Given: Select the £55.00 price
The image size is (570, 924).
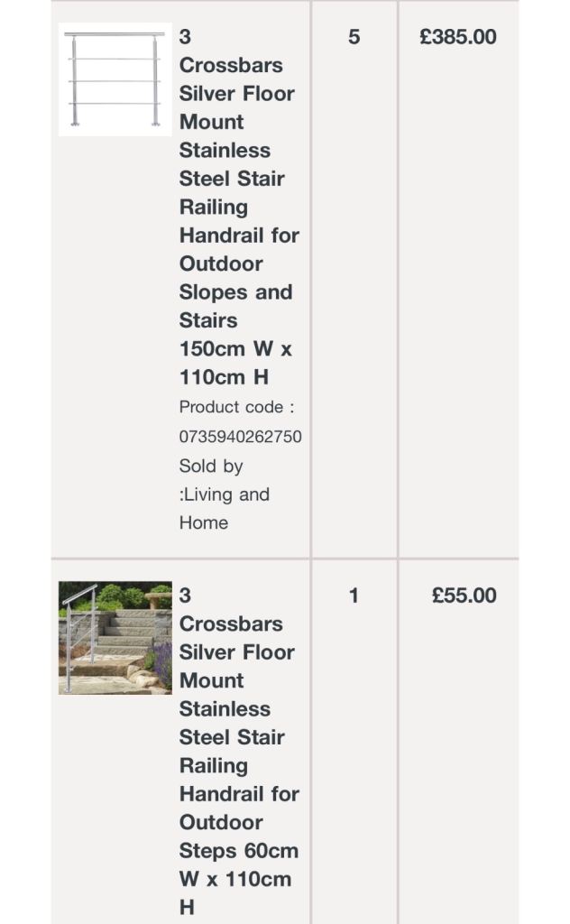Looking at the screenshot, I should pyautogui.click(x=464, y=596).
